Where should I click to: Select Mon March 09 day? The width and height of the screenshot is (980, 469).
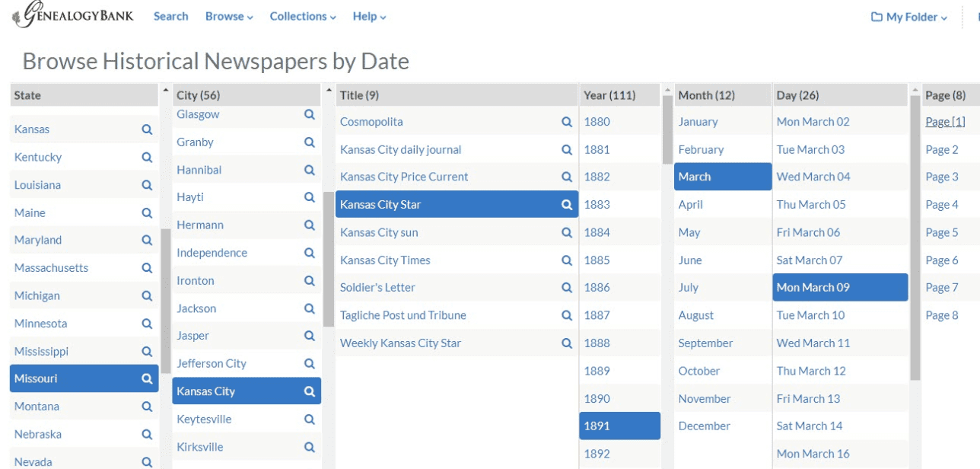pos(841,287)
